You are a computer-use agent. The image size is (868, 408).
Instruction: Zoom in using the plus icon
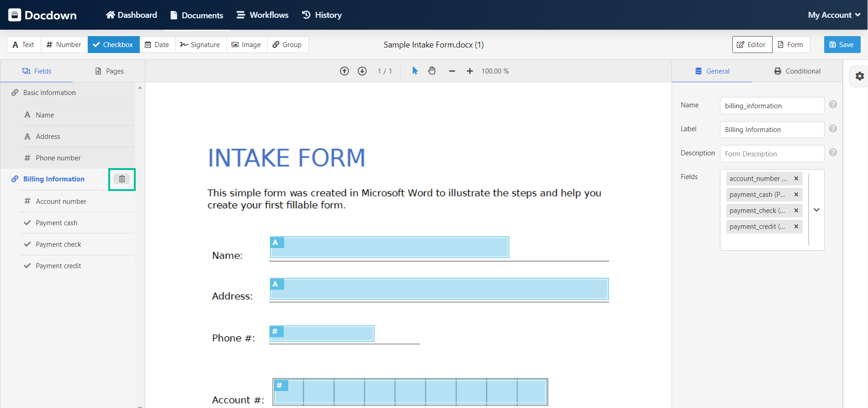coord(470,71)
